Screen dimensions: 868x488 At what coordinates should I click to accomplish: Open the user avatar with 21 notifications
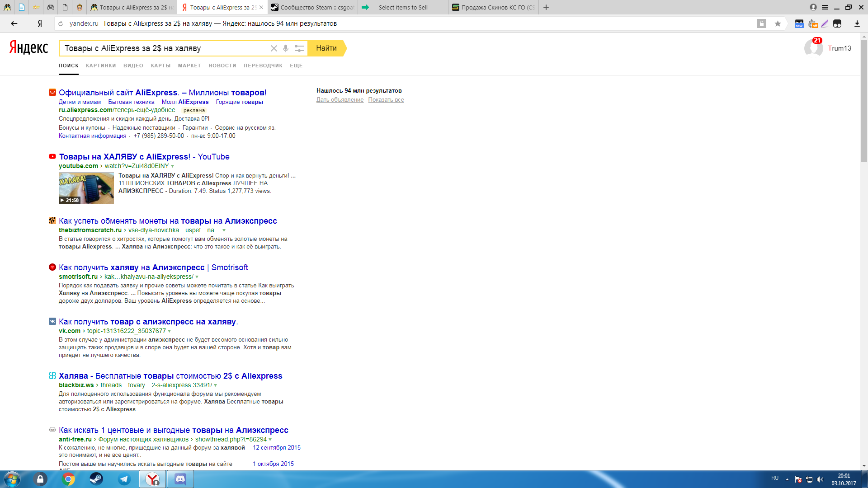(x=813, y=48)
